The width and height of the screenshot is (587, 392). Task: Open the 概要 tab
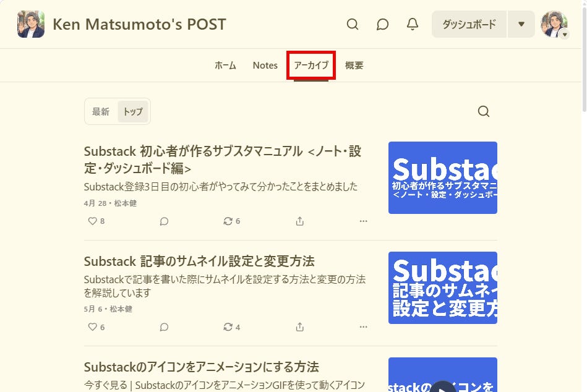[354, 66]
